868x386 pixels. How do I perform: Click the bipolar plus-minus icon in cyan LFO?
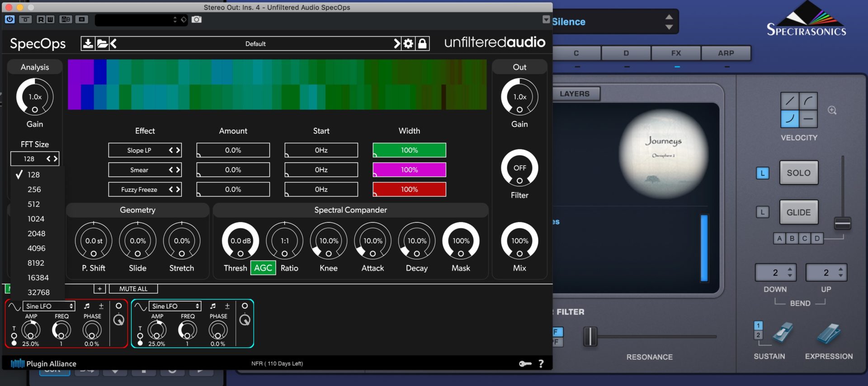pyautogui.click(x=227, y=306)
